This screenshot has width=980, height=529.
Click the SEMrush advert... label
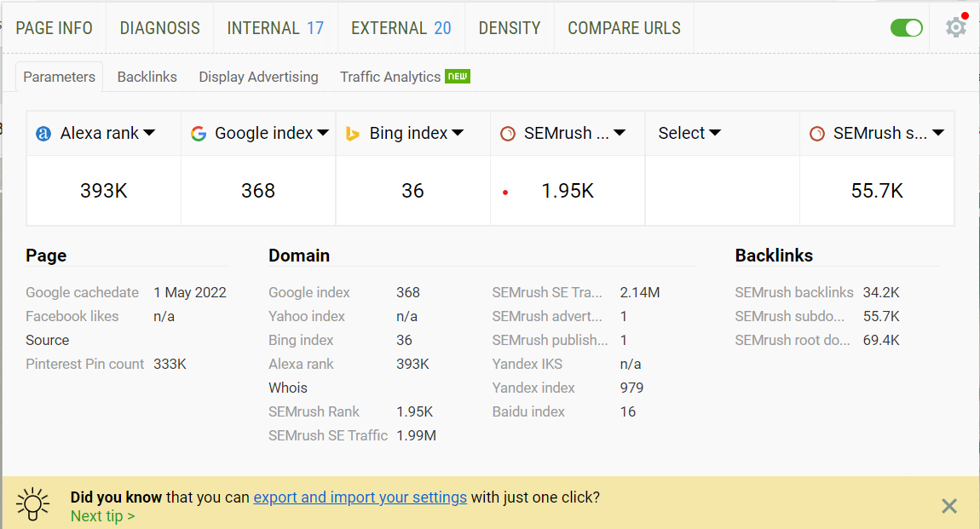click(x=547, y=317)
